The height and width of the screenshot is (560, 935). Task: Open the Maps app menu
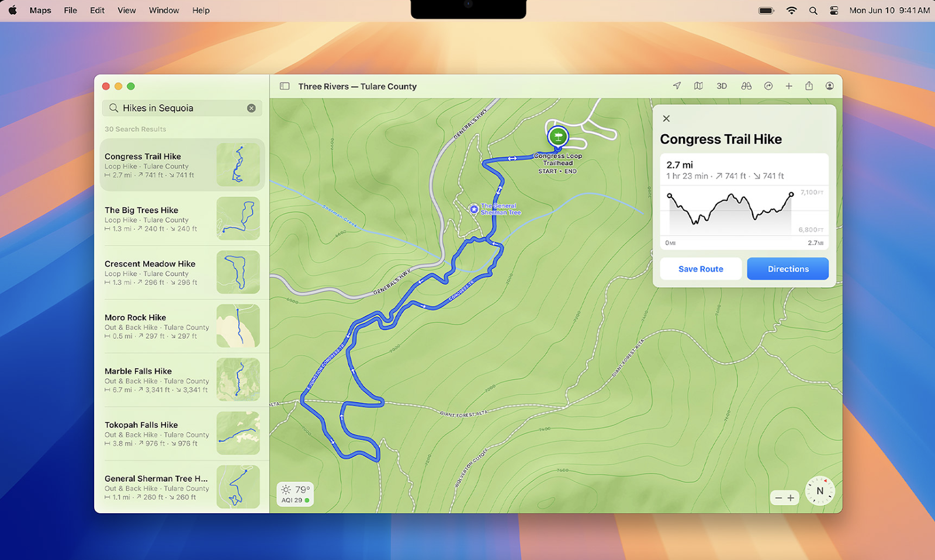coord(40,11)
